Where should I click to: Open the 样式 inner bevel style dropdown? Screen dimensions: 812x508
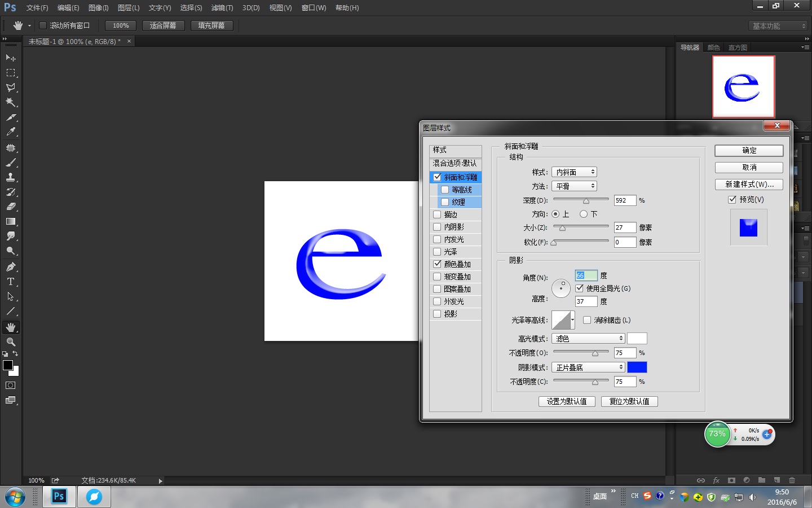574,172
